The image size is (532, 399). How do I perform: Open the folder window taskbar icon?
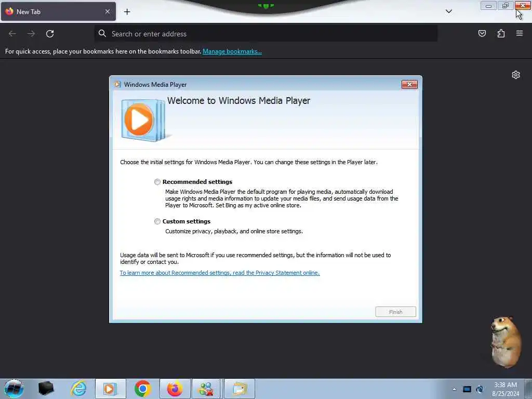click(239, 389)
